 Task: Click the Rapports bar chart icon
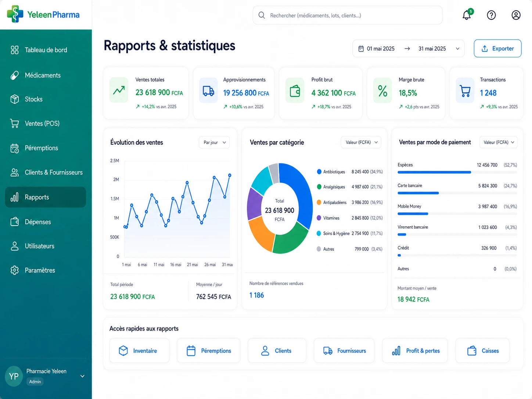(15, 197)
